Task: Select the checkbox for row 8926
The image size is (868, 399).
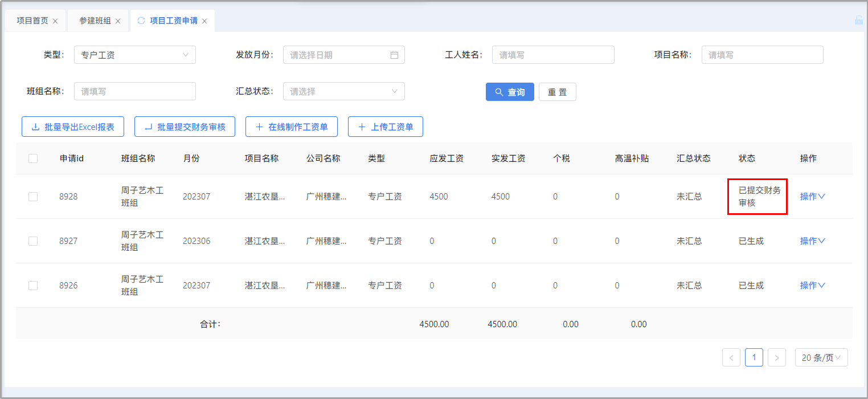Action: (33, 286)
